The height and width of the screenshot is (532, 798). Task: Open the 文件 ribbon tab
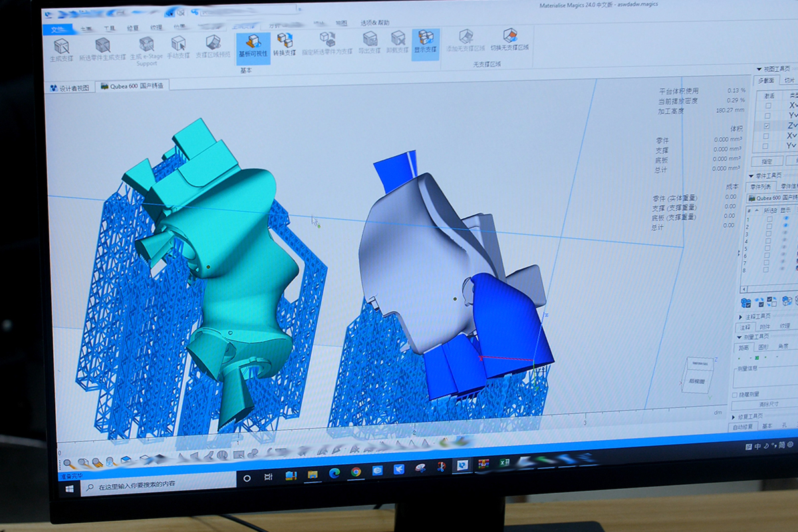(x=57, y=30)
